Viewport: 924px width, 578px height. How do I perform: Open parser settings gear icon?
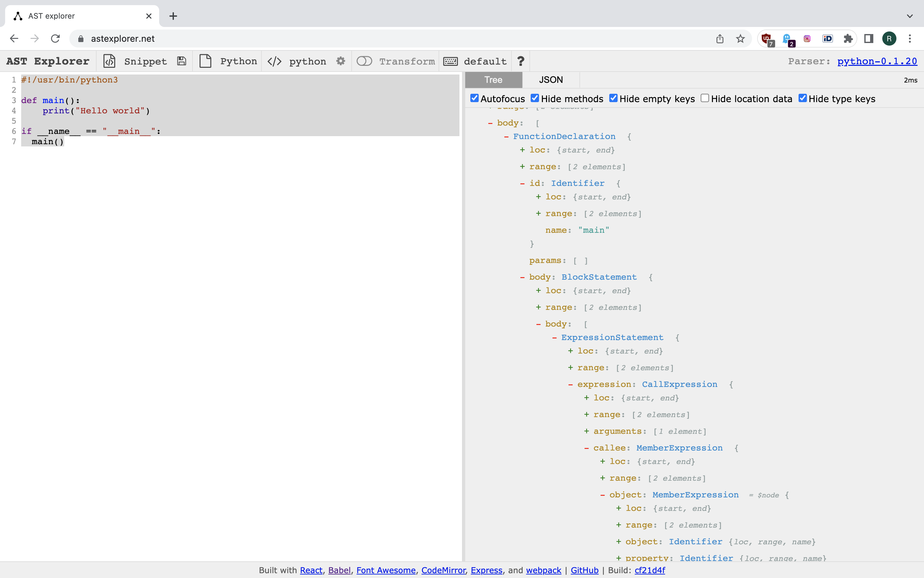click(341, 61)
